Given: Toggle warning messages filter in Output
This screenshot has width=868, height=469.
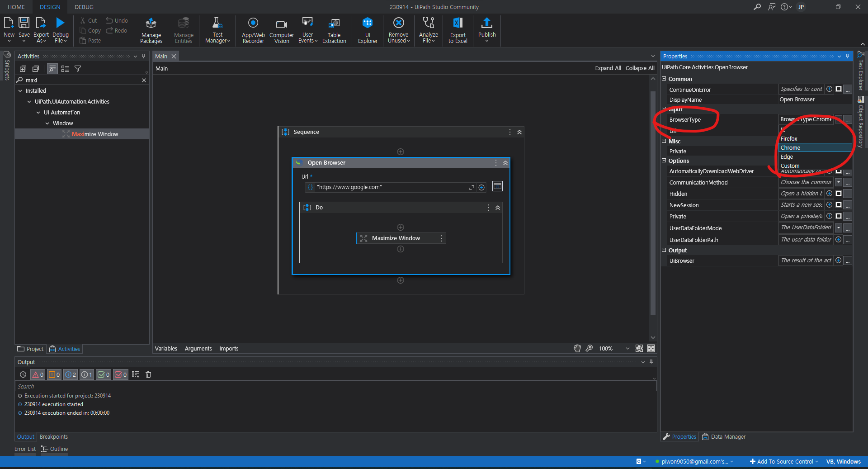Looking at the screenshot, I should 54,374.
